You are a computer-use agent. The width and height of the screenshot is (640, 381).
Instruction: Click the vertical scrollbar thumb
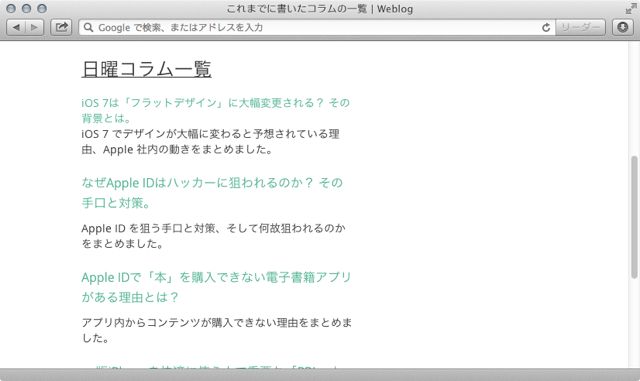click(634, 217)
